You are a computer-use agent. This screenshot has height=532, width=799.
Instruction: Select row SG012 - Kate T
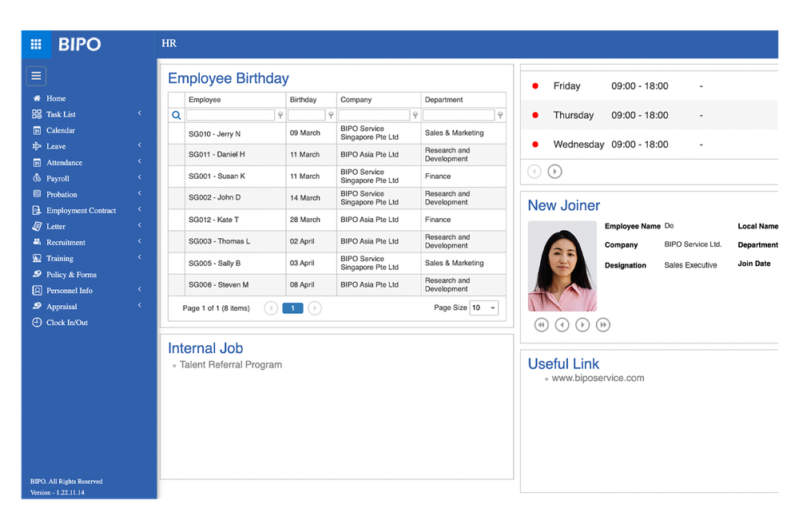(x=337, y=220)
